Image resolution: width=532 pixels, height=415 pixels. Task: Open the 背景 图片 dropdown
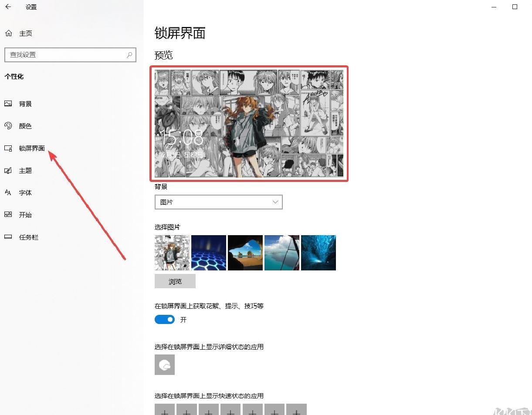(219, 202)
